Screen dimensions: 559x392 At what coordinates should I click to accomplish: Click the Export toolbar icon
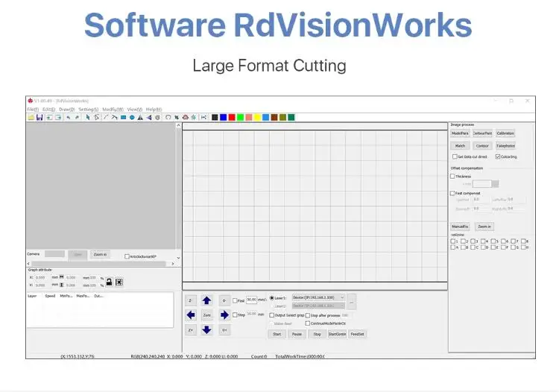point(58,117)
